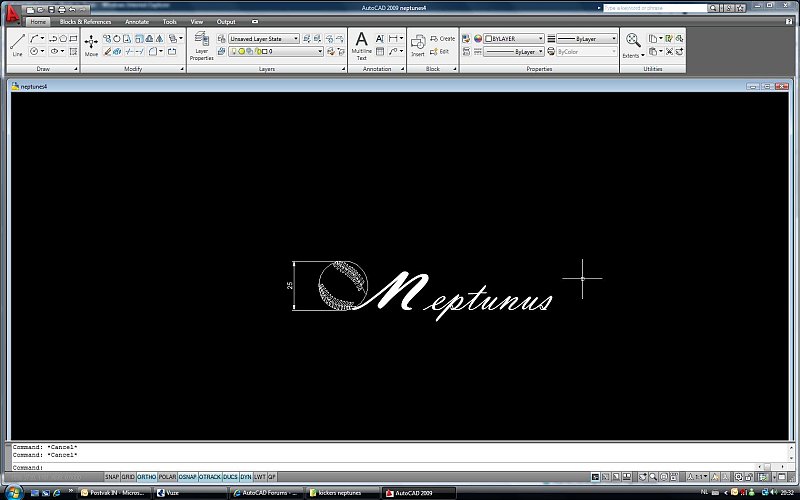Click the Table icon in Annotation panel

[x=380, y=52]
